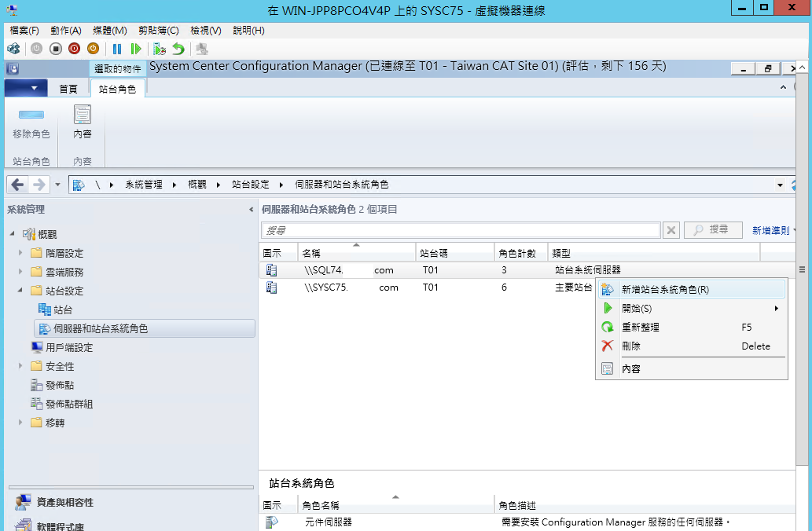Pause the virtual machine

click(117, 49)
